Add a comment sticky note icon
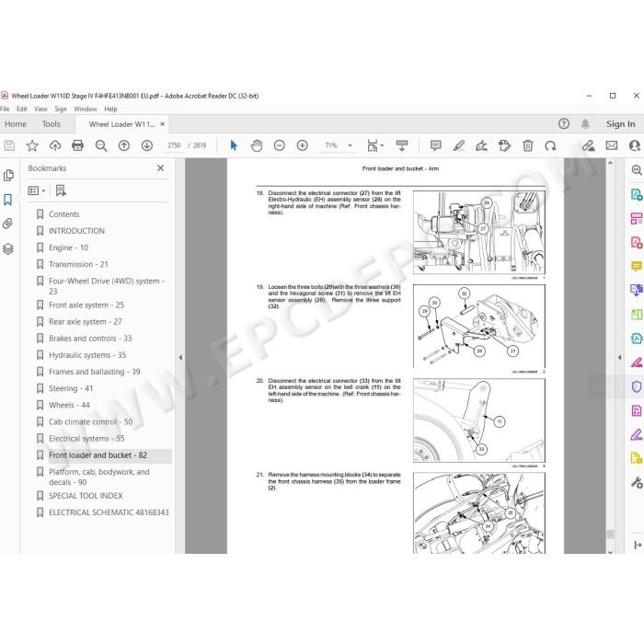The width and height of the screenshot is (644, 644). click(x=436, y=145)
